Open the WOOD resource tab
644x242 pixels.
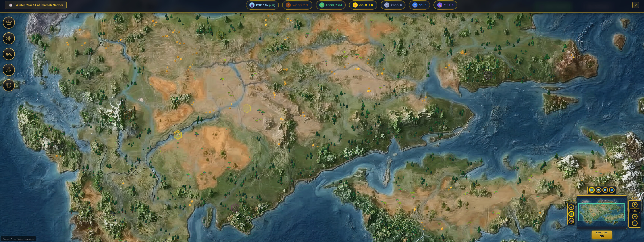pyautogui.click(x=297, y=5)
